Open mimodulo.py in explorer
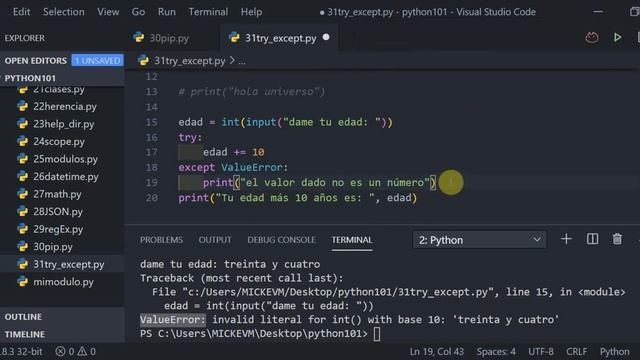This screenshot has width=640, height=360. (62, 282)
